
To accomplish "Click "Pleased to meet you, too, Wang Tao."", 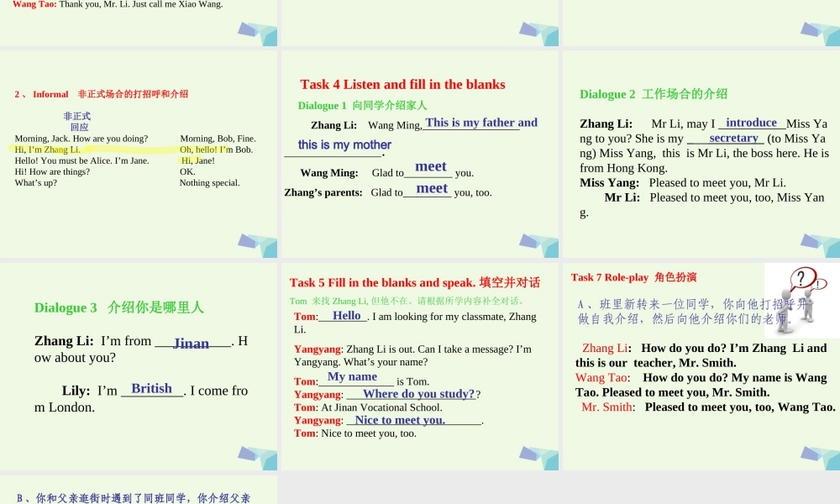I will [x=740, y=407].
